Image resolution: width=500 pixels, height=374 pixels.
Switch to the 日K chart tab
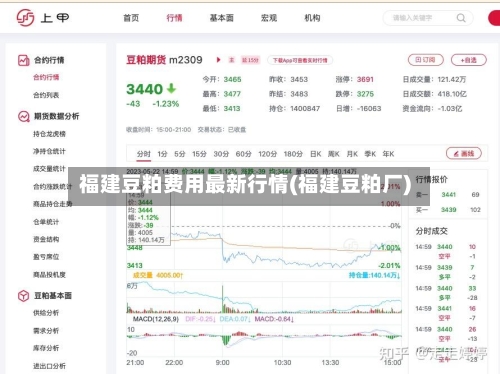click(316, 154)
